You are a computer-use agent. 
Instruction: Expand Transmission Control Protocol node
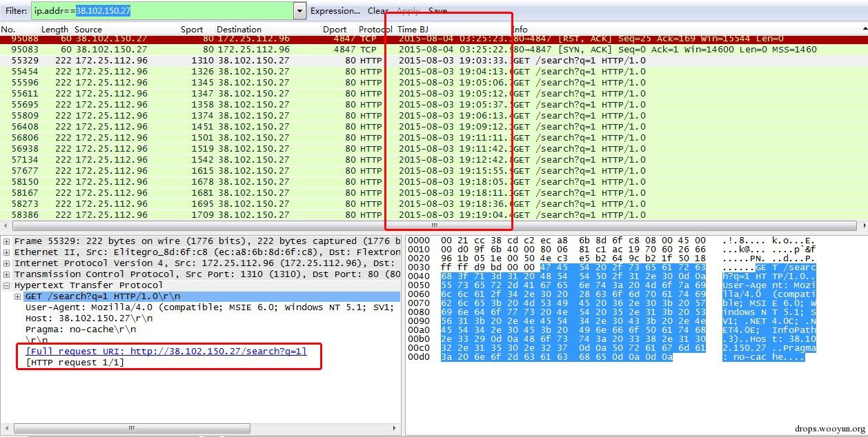pos(7,274)
